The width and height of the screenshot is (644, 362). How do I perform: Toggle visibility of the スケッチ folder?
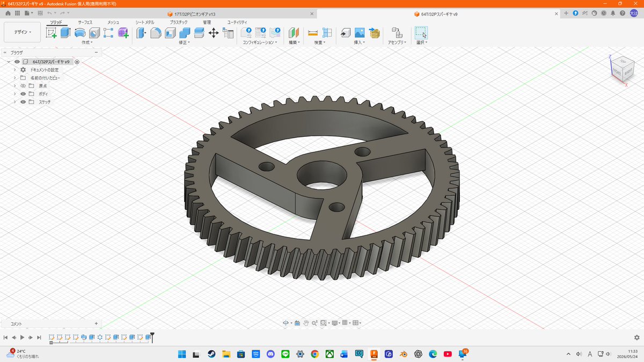(x=23, y=102)
